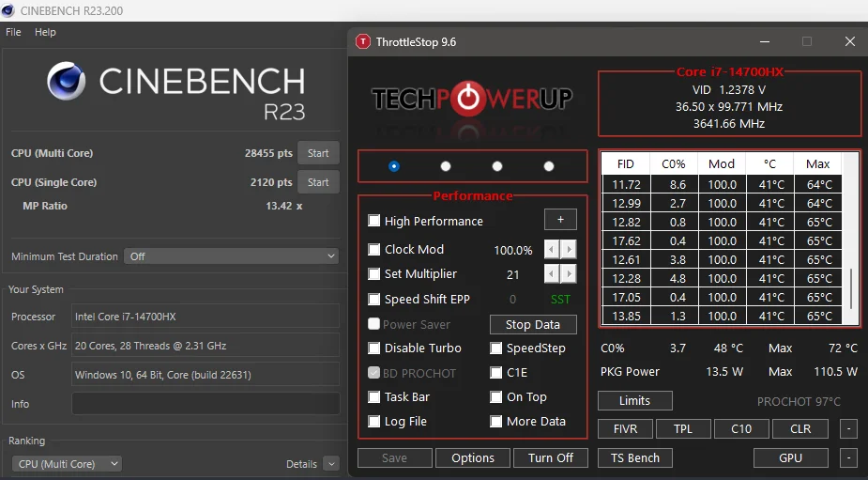The height and width of the screenshot is (480, 868).
Task: Click the ThrottleStop red T icon
Action: [x=362, y=41]
